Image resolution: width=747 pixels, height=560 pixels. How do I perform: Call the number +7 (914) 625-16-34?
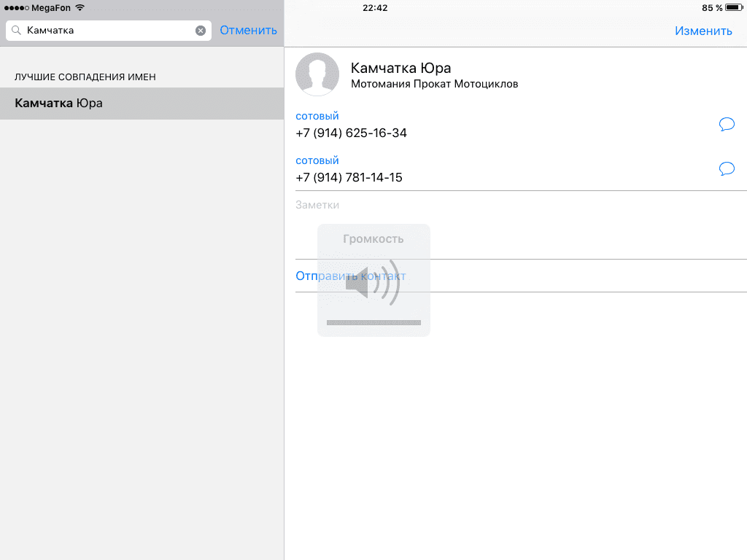tap(351, 133)
